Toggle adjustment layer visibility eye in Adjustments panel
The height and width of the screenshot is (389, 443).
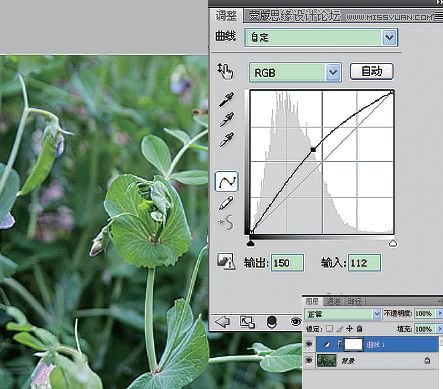click(x=295, y=322)
